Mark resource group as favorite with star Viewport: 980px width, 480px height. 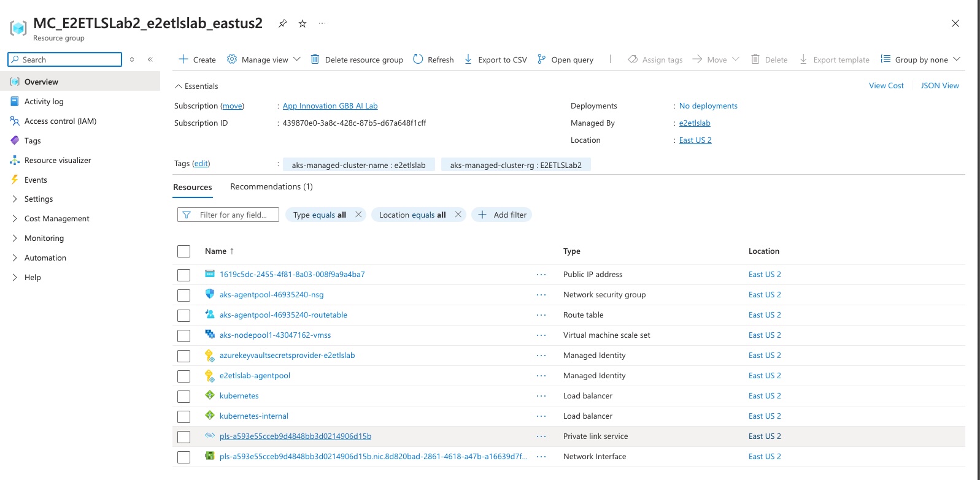[x=303, y=23]
